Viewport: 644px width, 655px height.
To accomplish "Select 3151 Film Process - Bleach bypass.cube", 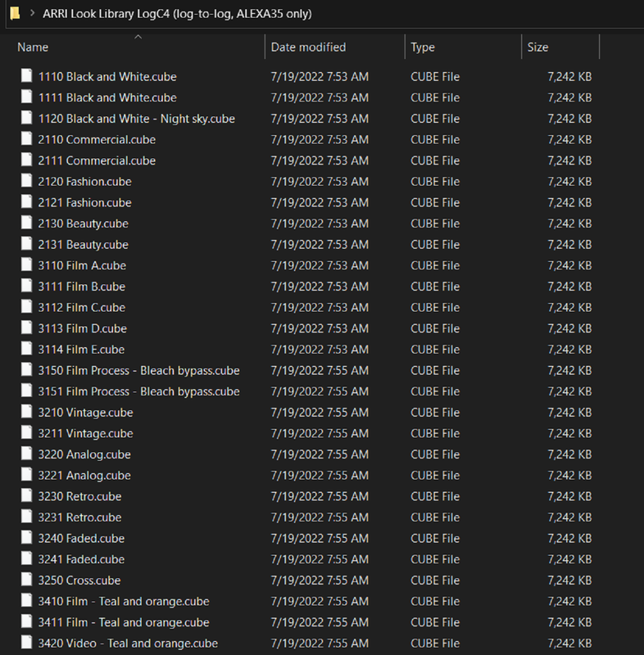I will click(139, 392).
